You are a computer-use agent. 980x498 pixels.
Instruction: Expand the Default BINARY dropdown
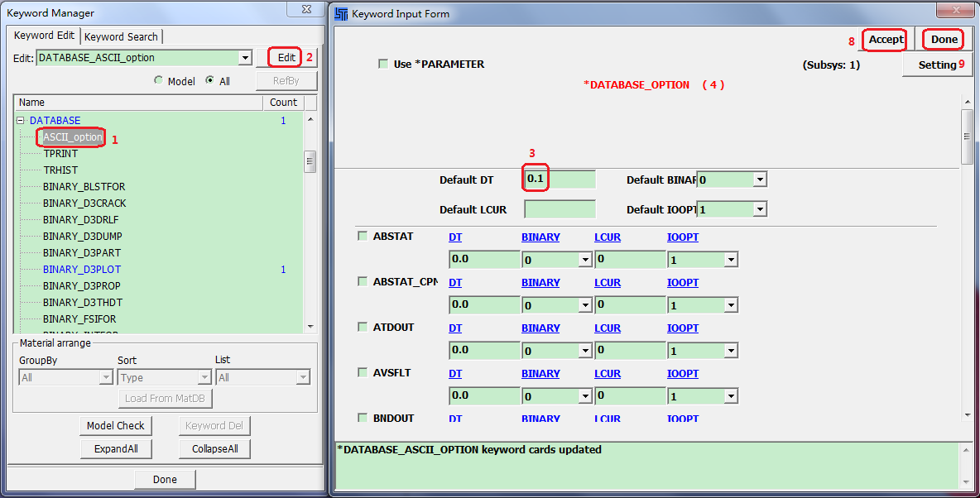point(760,180)
